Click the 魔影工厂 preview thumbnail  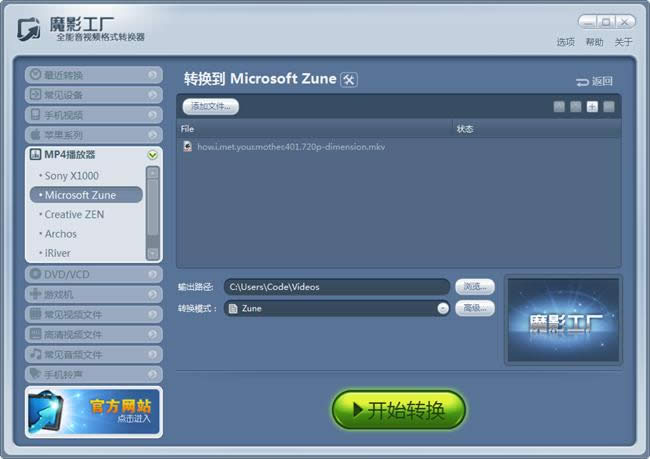coord(563,320)
